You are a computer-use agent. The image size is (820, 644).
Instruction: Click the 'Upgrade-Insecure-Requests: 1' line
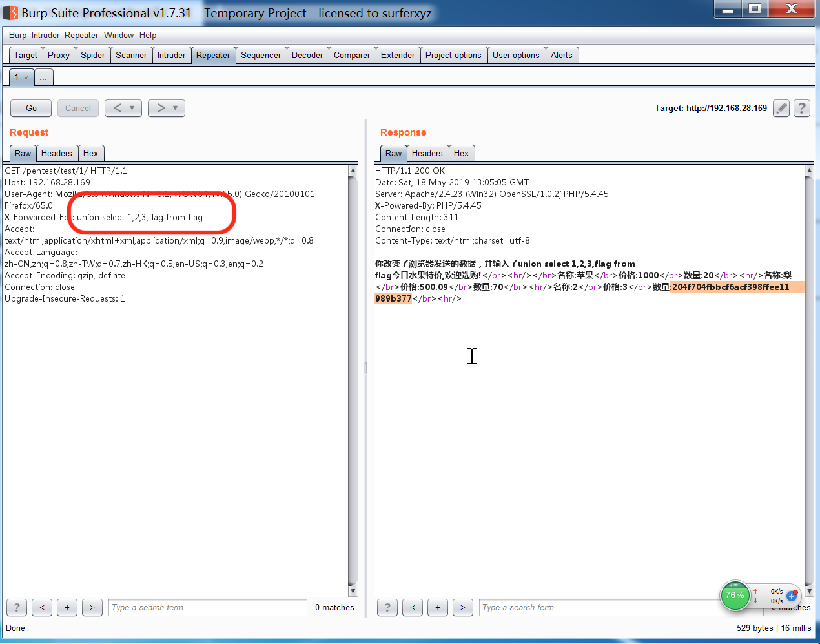pos(65,298)
